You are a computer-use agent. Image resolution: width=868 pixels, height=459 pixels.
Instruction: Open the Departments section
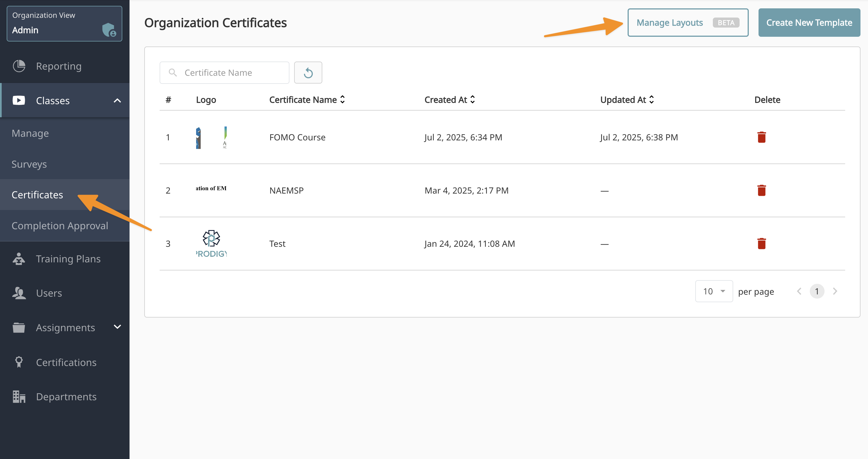(x=65, y=397)
